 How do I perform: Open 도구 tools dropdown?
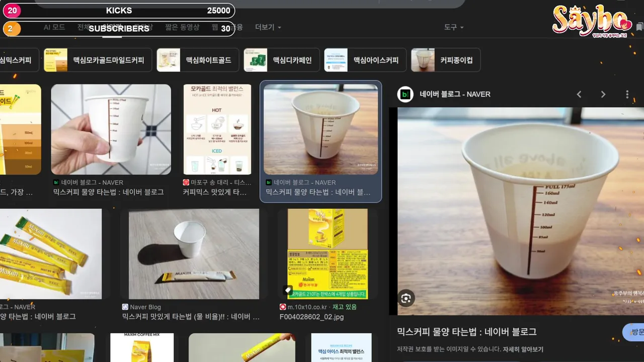pos(454,27)
